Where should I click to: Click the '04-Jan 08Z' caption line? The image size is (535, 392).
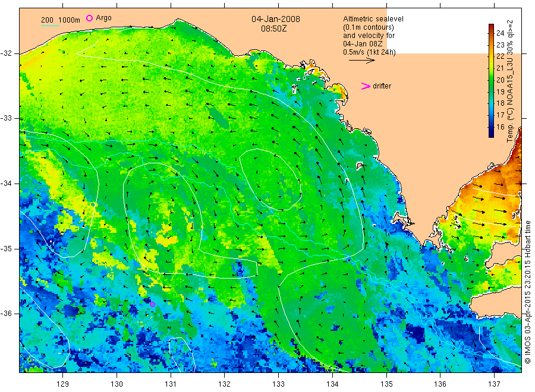tap(363, 44)
